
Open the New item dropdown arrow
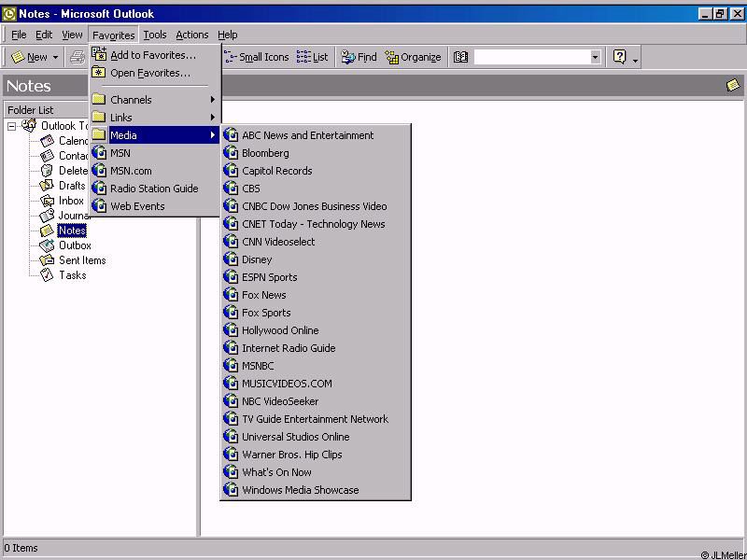pos(55,57)
